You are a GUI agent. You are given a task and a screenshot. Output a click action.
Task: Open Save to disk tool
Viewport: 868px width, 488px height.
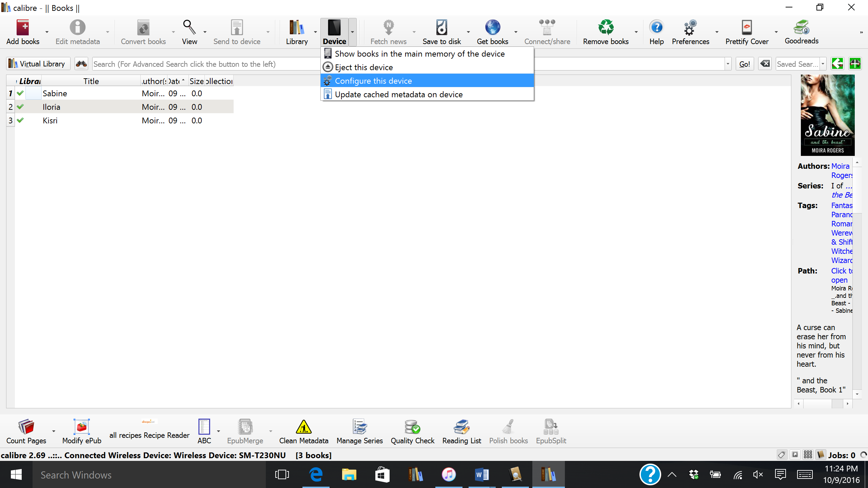pos(441,28)
